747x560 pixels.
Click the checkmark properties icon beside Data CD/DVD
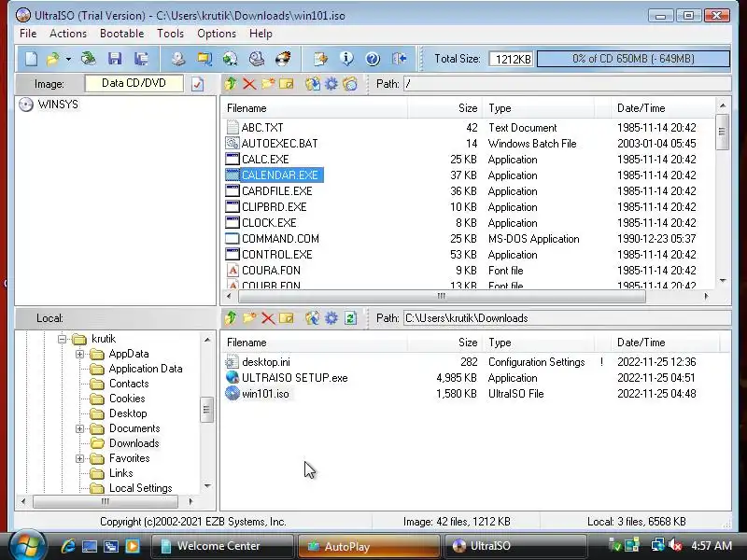coord(197,84)
